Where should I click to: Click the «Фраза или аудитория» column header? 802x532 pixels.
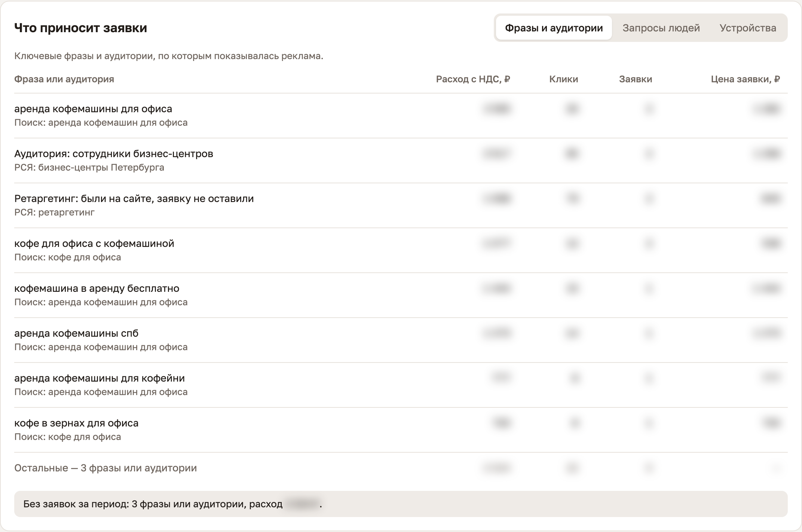coord(64,79)
